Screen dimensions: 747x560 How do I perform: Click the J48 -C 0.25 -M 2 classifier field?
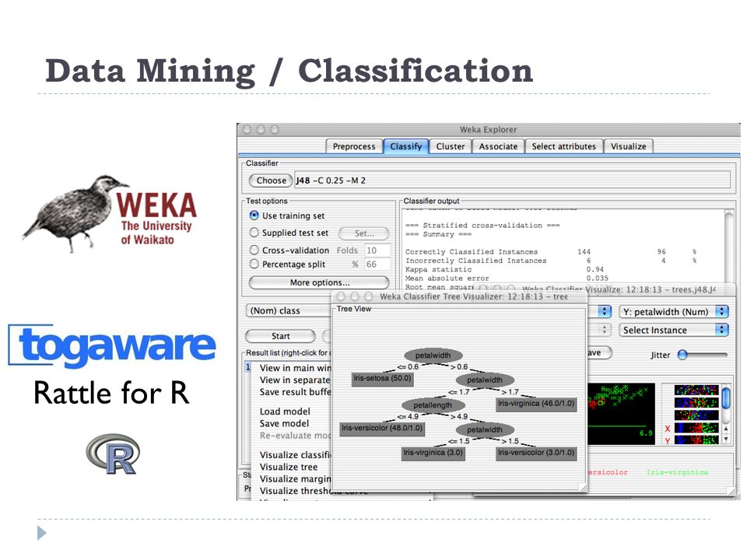click(x=512, y=180)
